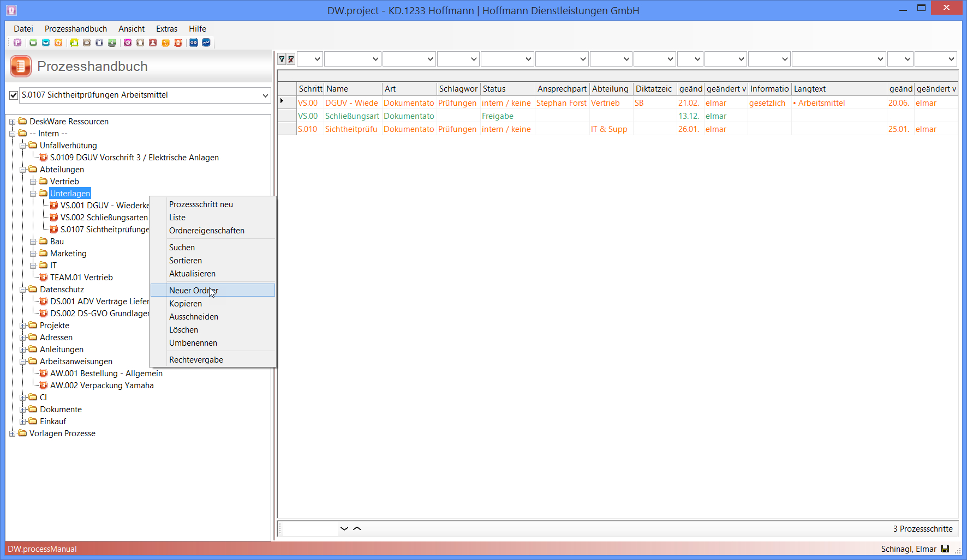Click the Langtext column header

(839, 89)
